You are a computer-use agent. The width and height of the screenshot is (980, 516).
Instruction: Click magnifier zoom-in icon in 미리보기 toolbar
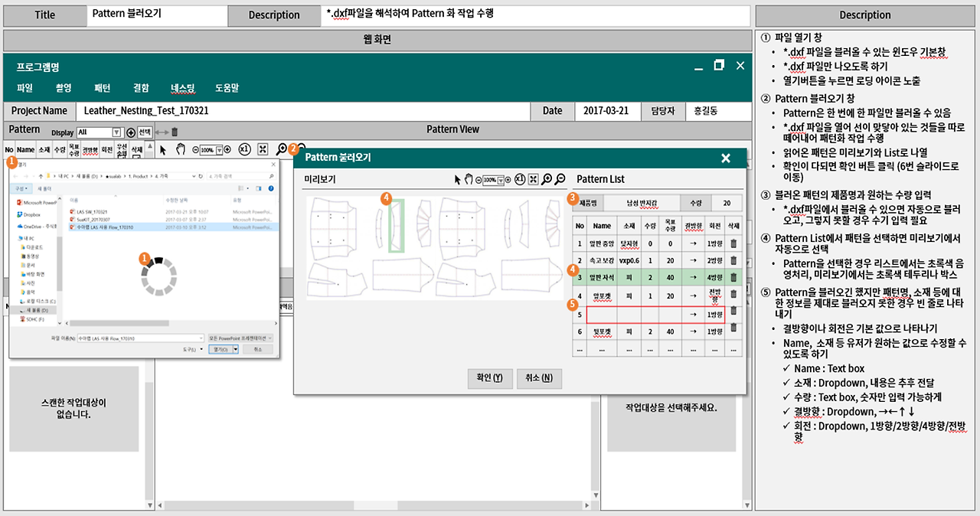[547, 180]
